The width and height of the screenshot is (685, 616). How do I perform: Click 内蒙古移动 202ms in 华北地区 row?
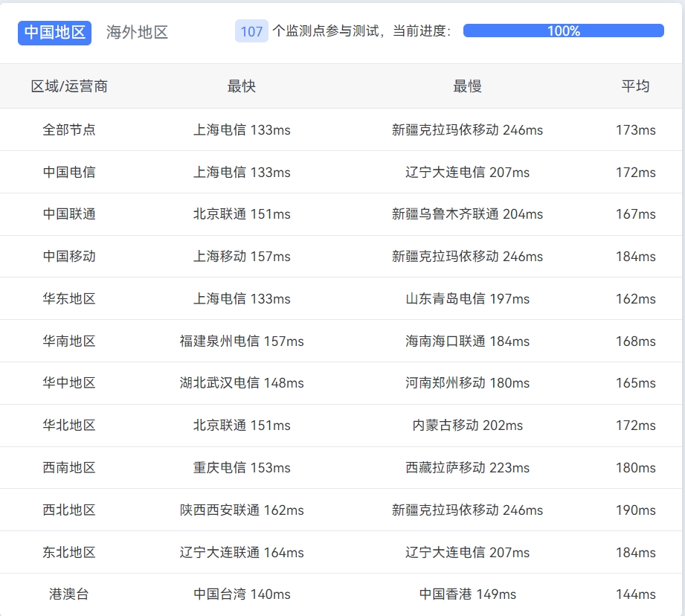(467, 426)
